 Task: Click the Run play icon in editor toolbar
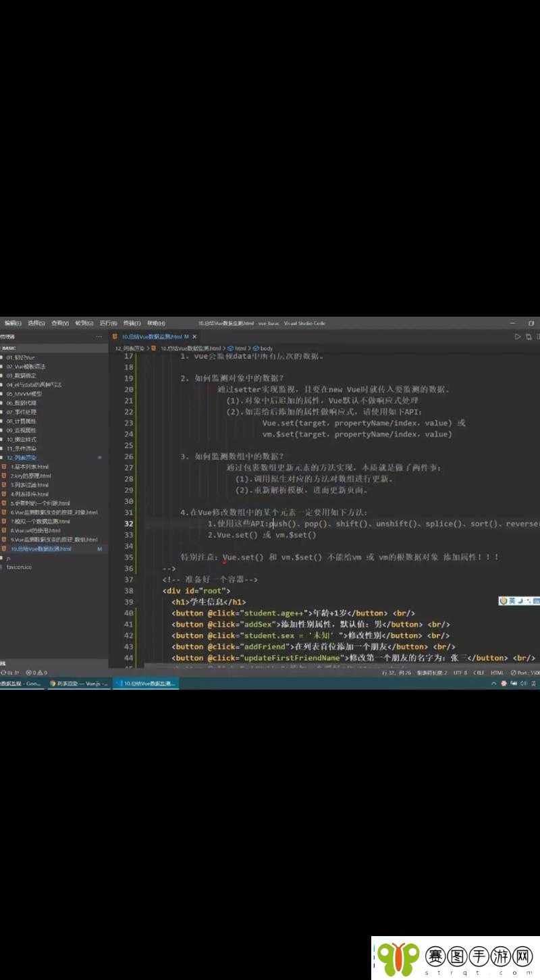click(518, 336)
